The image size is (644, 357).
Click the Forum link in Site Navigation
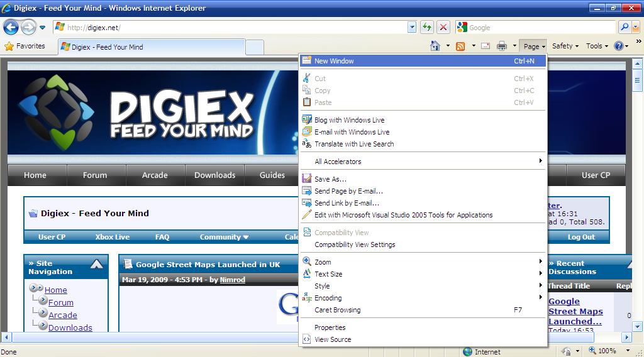(61, 302)
